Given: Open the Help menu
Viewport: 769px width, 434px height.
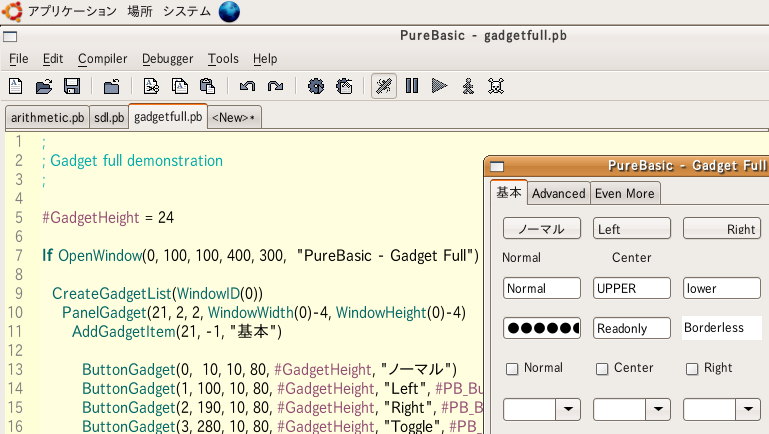Looking at the screenshot, I should pyautogui.click(x=265, y=59).
